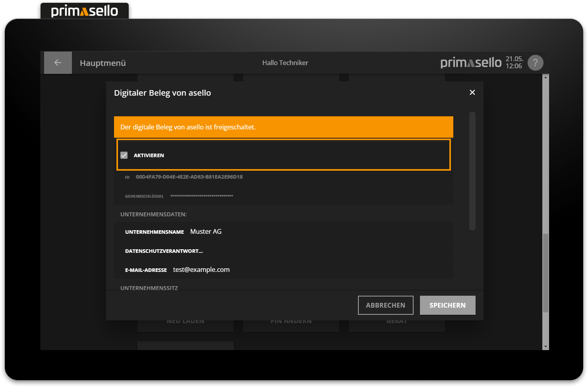Select the ID value starting with 00D4FA79
588x387 pixels.
(x=189, y=177)
